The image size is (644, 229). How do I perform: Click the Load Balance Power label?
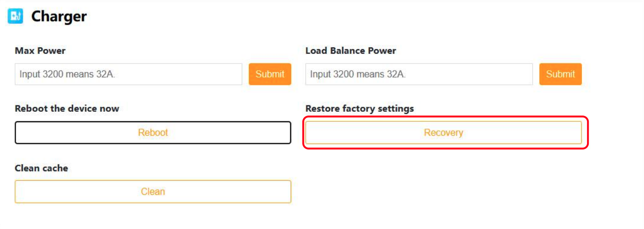(x=351, y=51)
